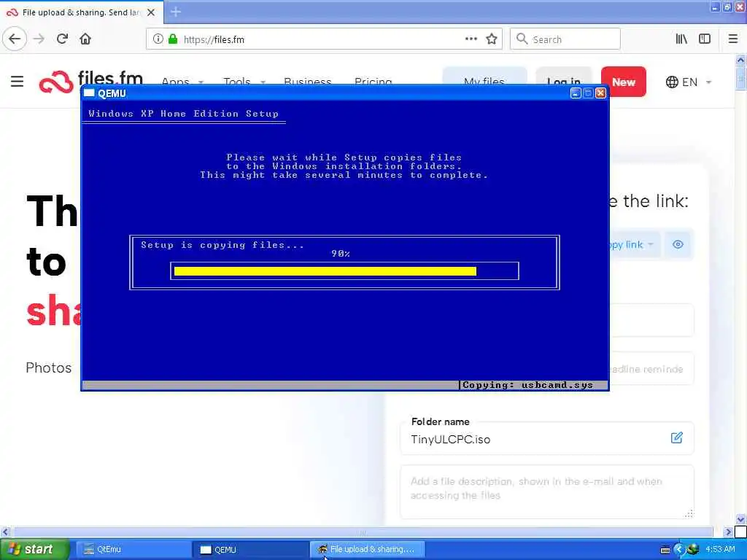
Task: Select the File upload & sharing browser tab
Action: pos(82,12)
